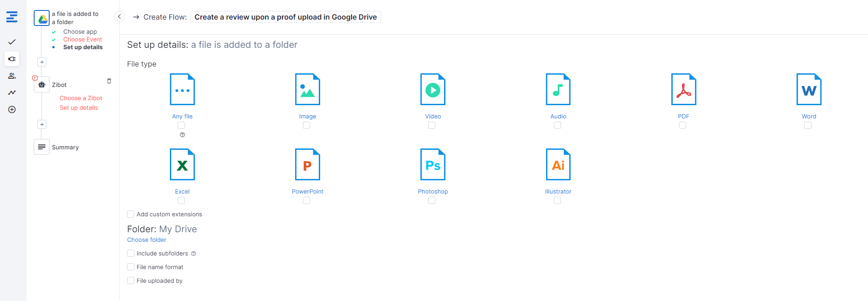
Task: Open the people sidebar icon
Action: pos(12,76)
